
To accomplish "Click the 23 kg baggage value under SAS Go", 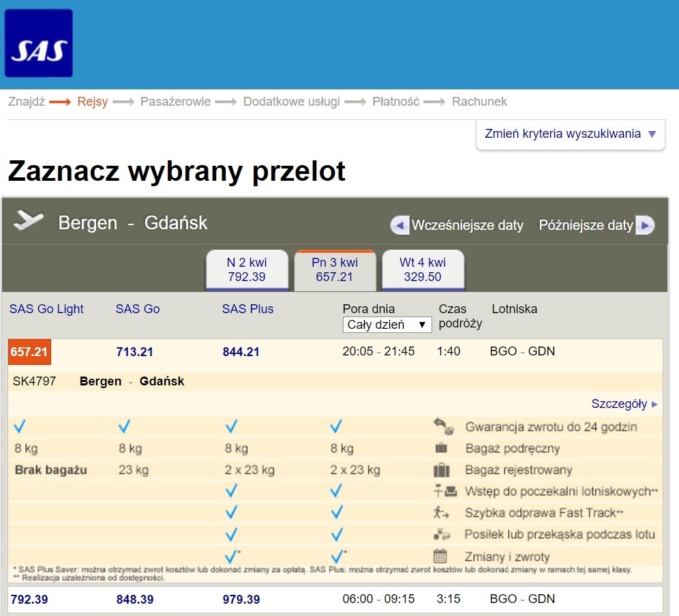I will tap(134, 470).
